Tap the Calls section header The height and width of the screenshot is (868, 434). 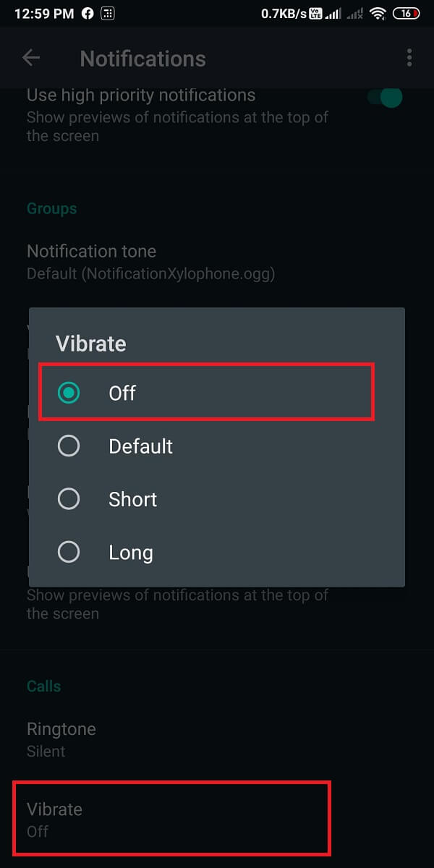43,686
